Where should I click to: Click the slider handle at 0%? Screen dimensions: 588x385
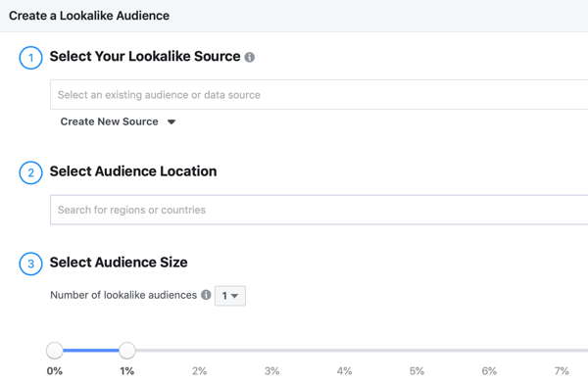click(x=55, y=351)
